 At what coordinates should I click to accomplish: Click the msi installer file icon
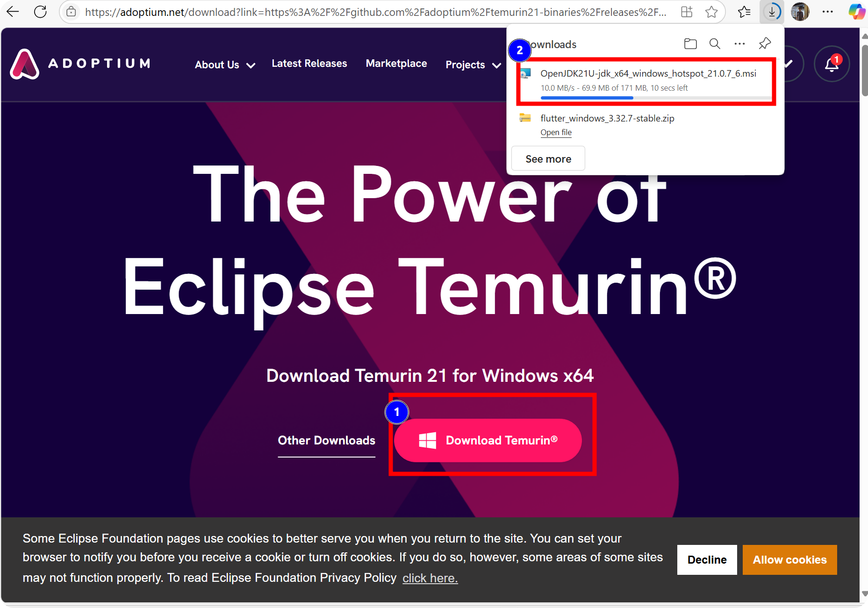[x=525, y=73]
